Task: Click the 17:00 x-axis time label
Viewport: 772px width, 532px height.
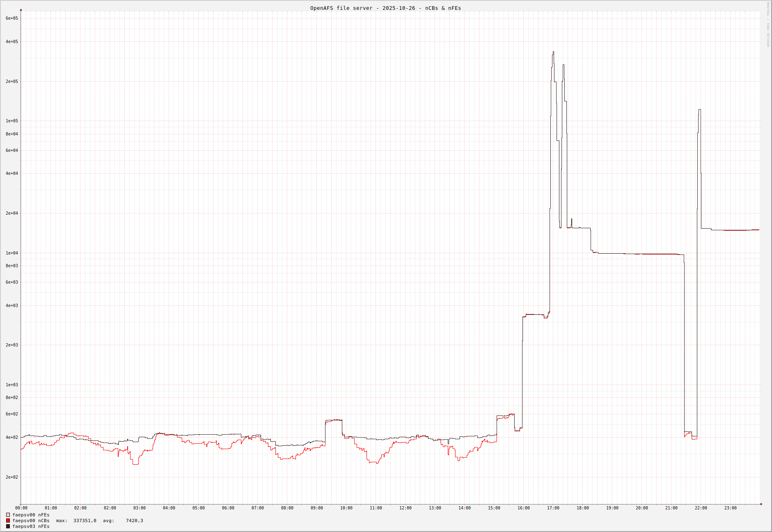Action: 553,508
